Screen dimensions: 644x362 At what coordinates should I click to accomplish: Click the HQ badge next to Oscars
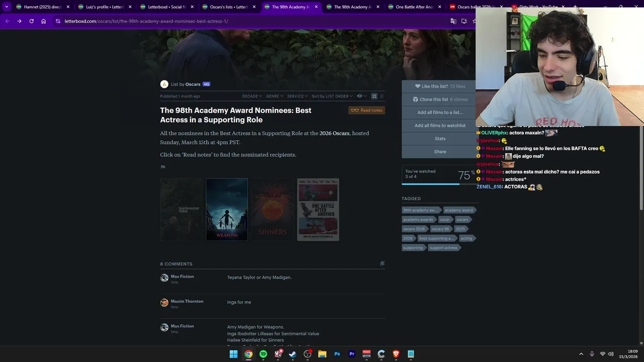coord(206,84)
